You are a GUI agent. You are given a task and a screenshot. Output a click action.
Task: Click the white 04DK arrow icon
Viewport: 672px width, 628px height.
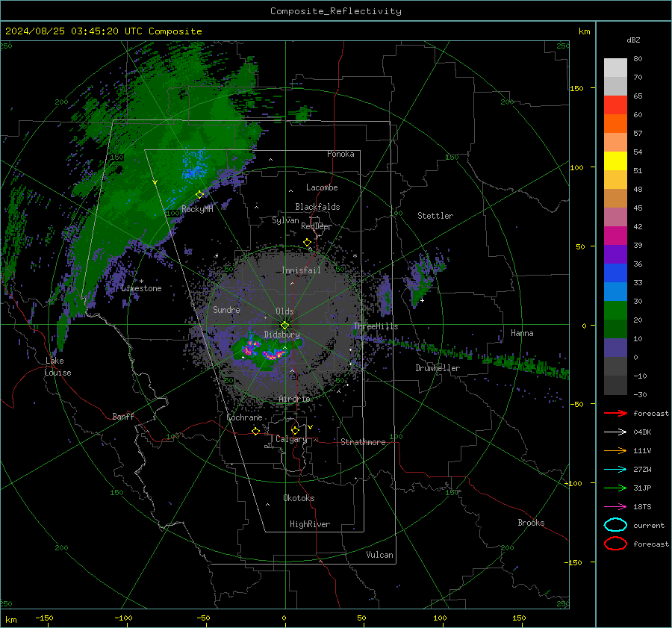[615, 432]
